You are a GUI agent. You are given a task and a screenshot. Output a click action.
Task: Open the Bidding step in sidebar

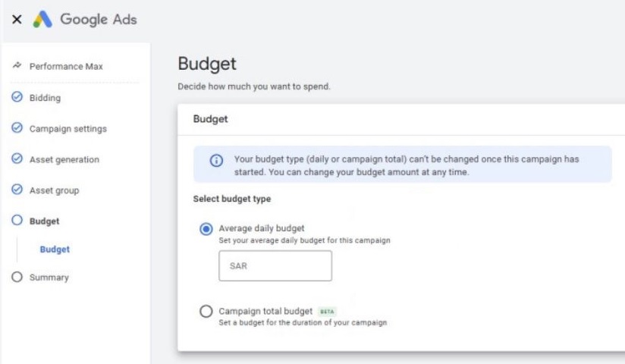45,98
